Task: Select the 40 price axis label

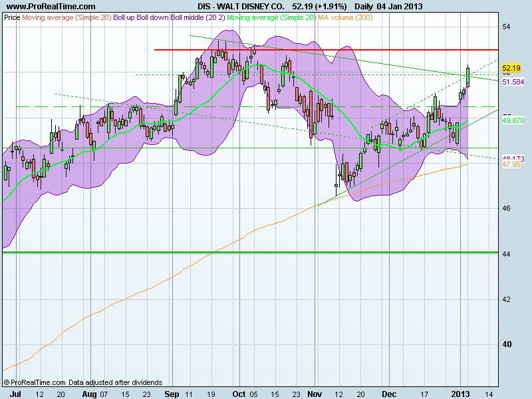Action: (507, 344)
